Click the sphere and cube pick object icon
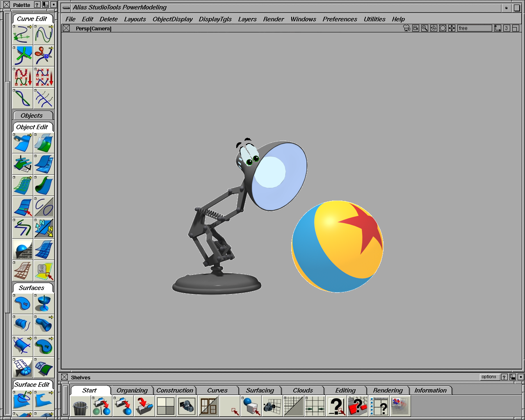This screenshot has height=420, width=525. 251,406
